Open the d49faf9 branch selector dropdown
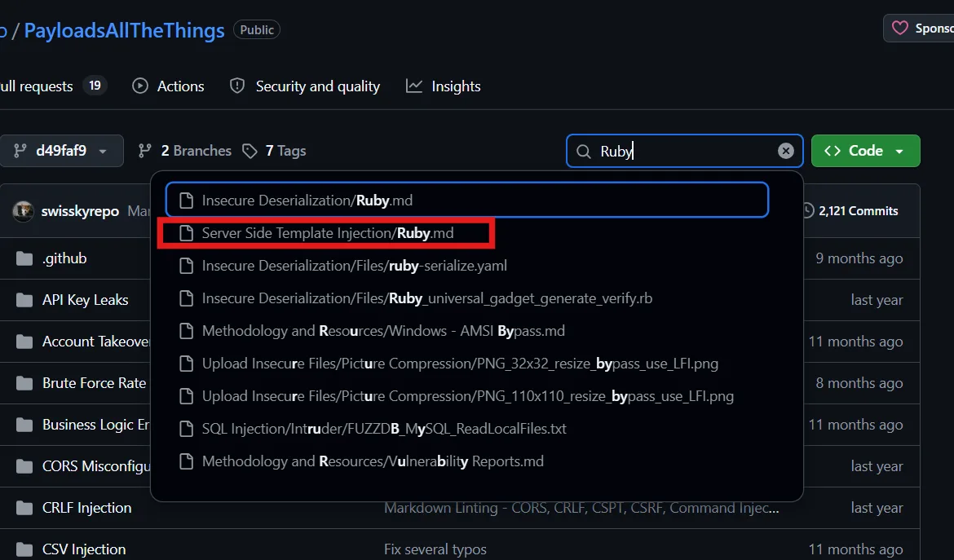This screenshot has width=954, height=560. point(61,151)
